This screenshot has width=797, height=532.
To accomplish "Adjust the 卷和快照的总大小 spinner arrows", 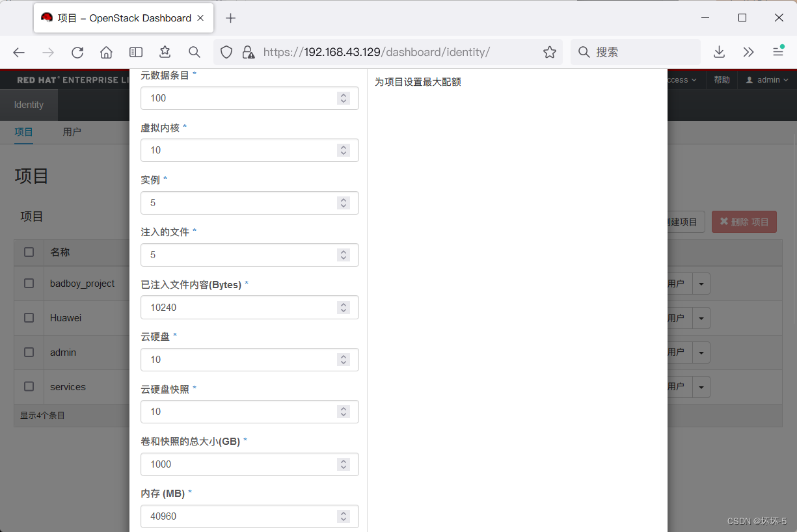I will tap(344, 464).
